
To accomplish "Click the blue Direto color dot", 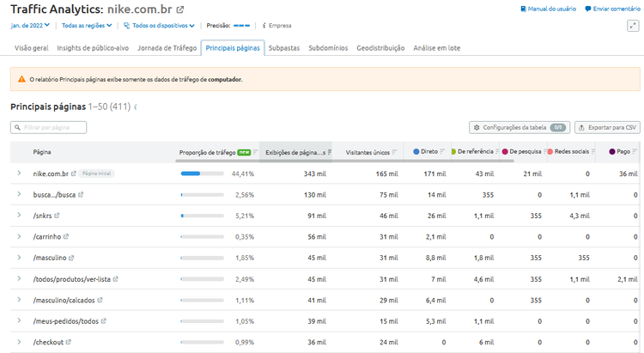I will click(x=416, y=152).
